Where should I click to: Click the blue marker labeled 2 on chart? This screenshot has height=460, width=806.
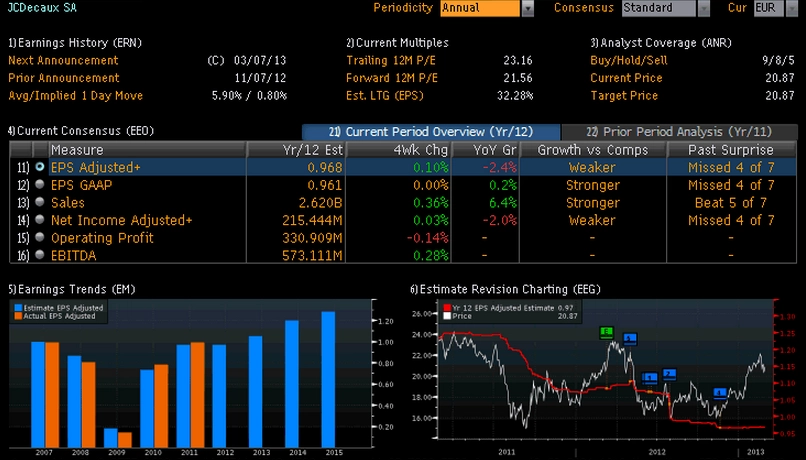pos(669,374)
